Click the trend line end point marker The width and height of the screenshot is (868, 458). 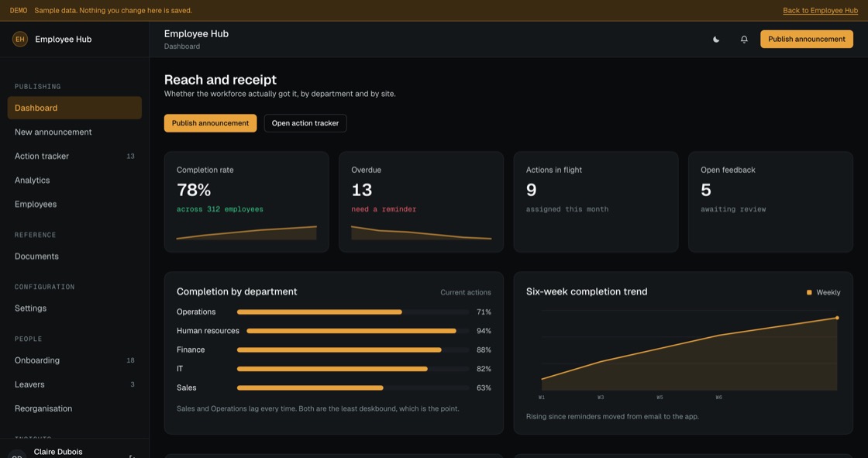coord(837,318)
